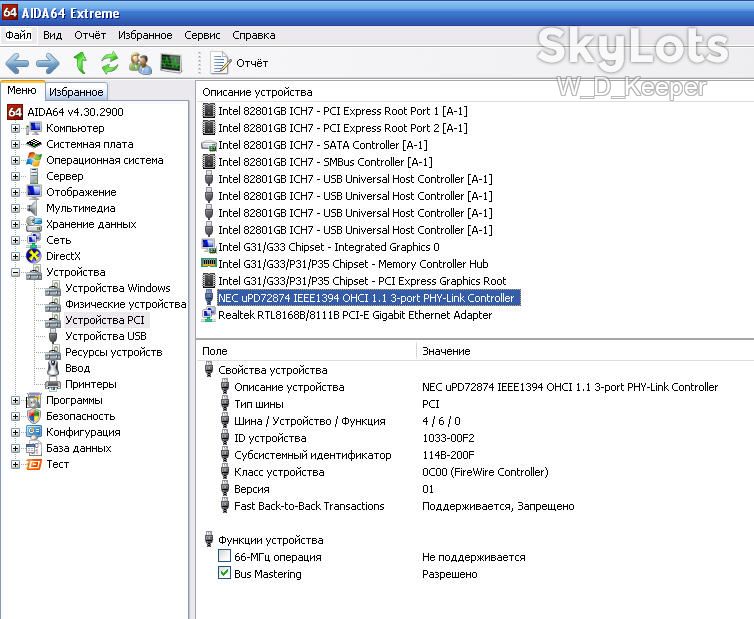This screenshot has height=619, width=754.
Task: Click the green up arrow toolbar icon
Action: 80,63
